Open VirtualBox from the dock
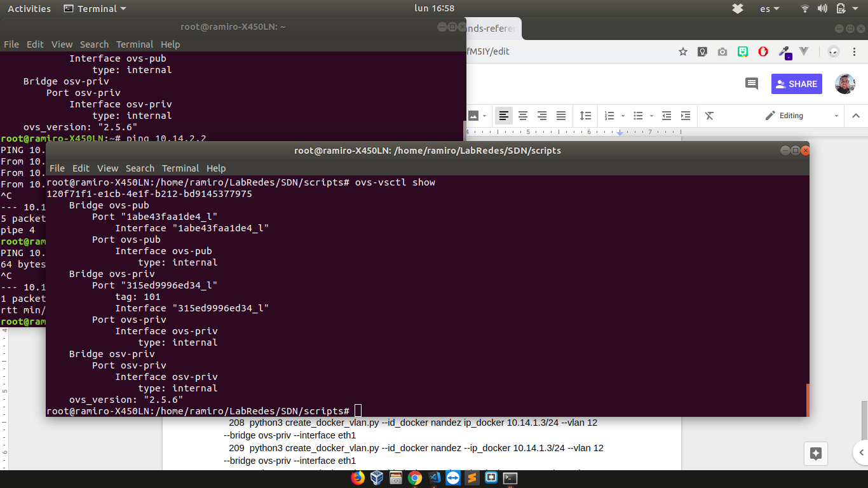 point(377,478)
